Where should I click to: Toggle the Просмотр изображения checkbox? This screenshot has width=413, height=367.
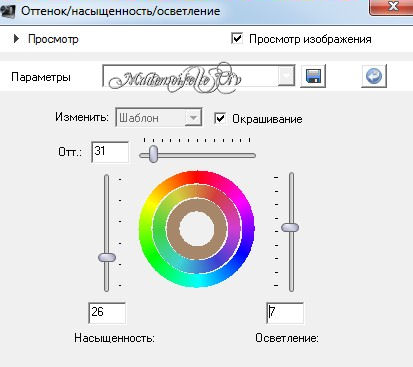click(x=237, y=39)
